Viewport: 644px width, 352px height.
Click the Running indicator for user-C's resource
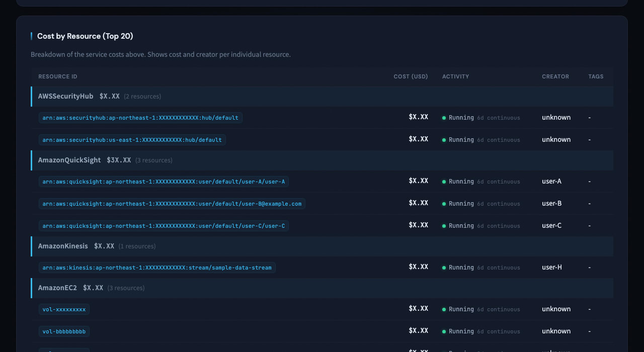[x=444, y=225]
